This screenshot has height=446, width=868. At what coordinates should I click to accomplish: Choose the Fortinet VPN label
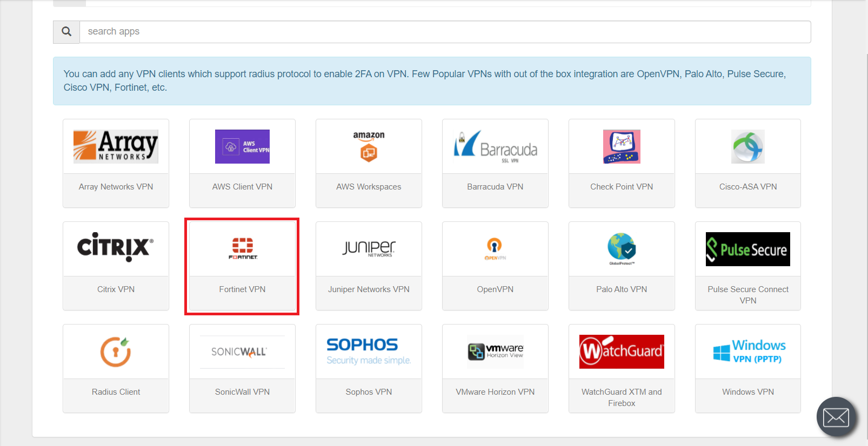(x=242, y=289)
